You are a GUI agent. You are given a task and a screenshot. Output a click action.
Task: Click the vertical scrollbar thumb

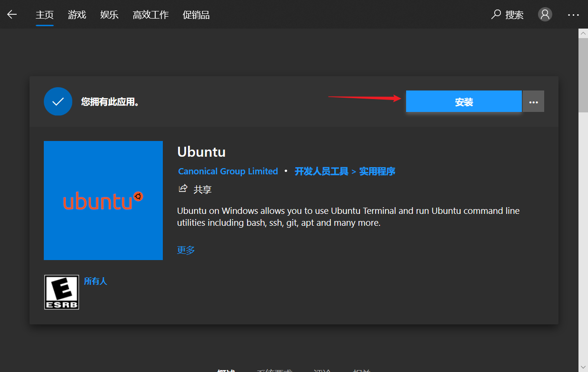click(x=583, y=75)
